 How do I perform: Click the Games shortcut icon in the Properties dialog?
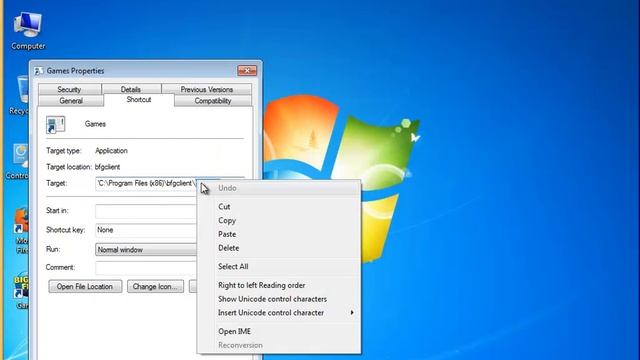56,124
